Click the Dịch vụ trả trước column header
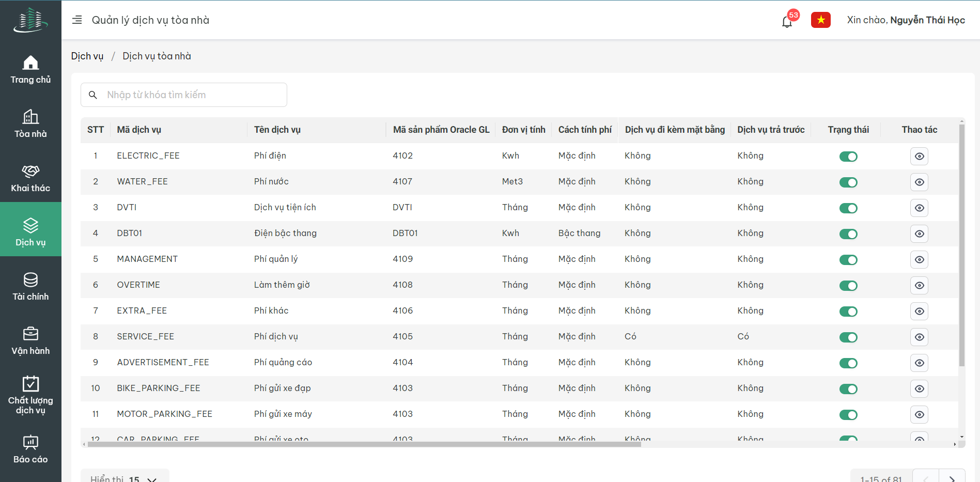This screenshot has height=482, width=980. (771, 130)
